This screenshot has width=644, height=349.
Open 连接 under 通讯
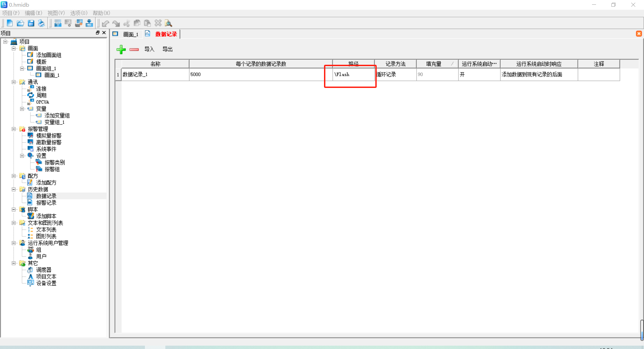(x=41, y=89)
